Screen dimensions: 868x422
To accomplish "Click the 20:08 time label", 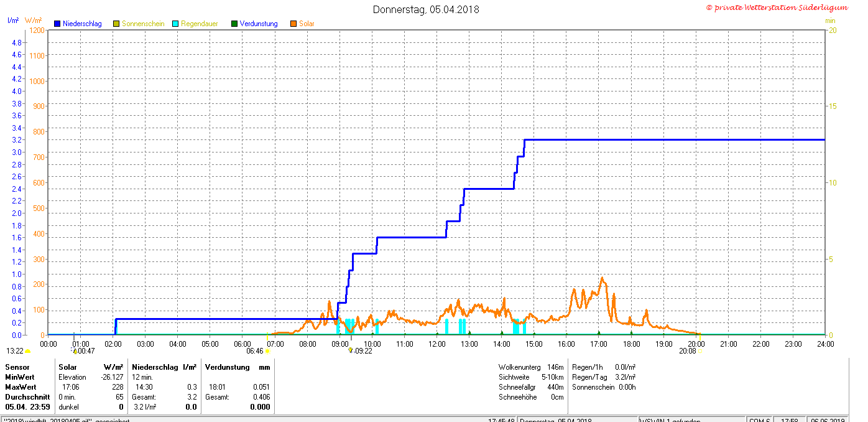I will (687, 351).
